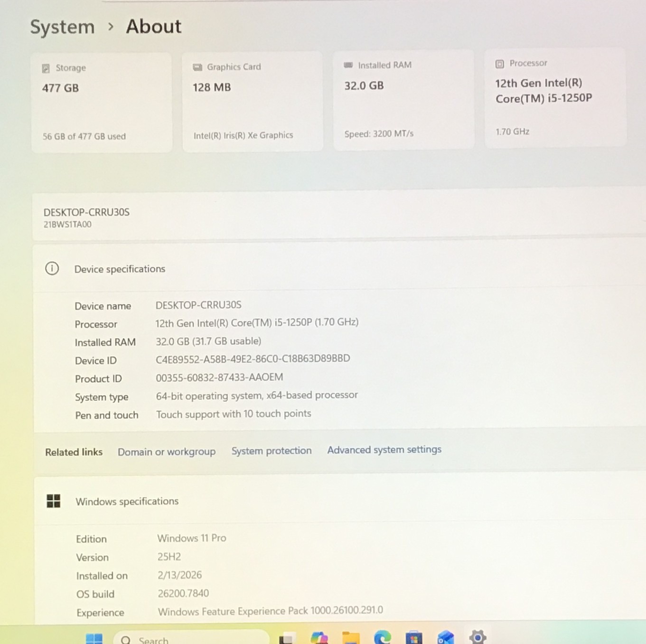Select the Windows 11 Pro edition value
Viewport: 646px width, 644px height.
(192, 538)
